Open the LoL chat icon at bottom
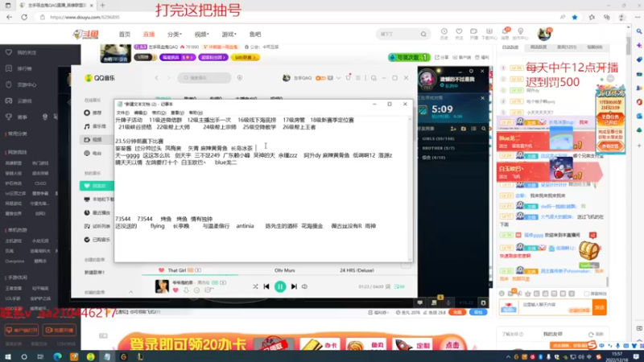 [419, 303]
